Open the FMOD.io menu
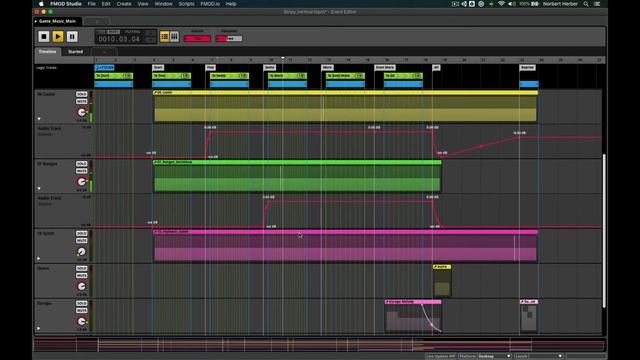Image resolution: width=640 pixels, height=360 pixels. 210,4
